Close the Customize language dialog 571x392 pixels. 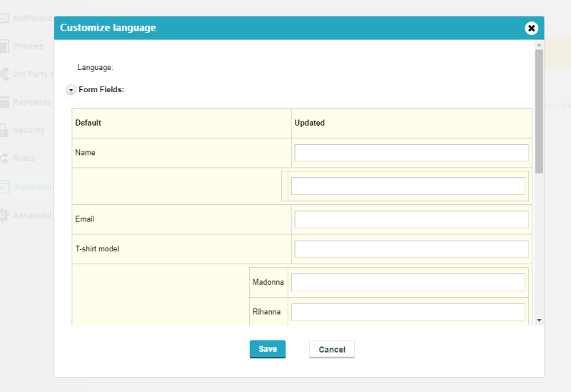tap(531, 28)
